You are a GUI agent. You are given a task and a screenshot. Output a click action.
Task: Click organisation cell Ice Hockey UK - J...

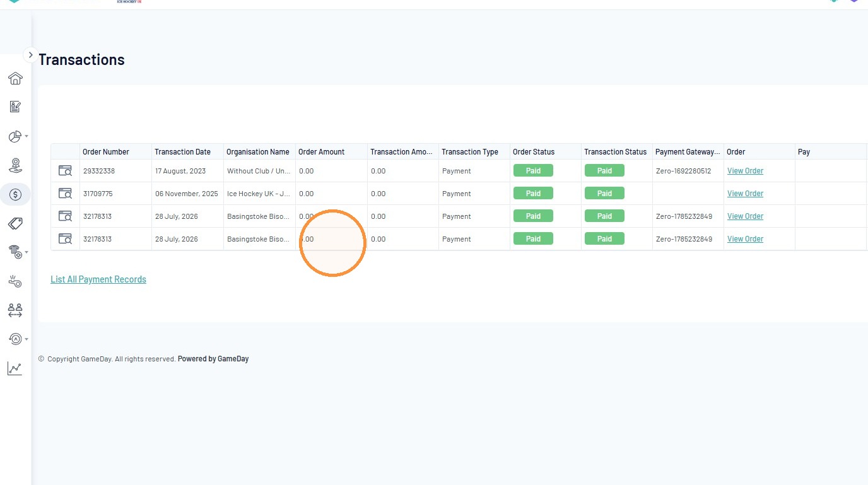[259, 194]
